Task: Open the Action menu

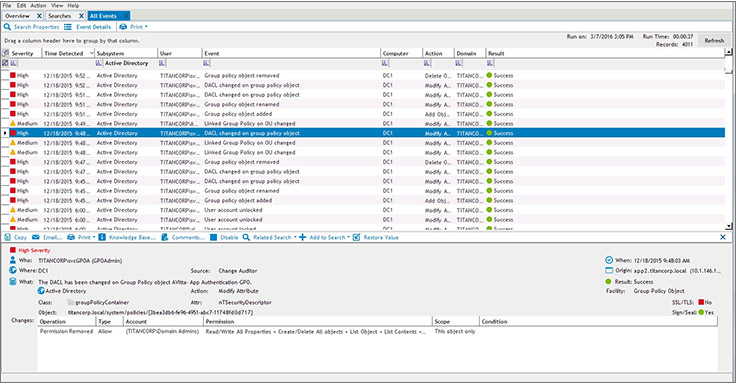Action: (x=38, y=6)
